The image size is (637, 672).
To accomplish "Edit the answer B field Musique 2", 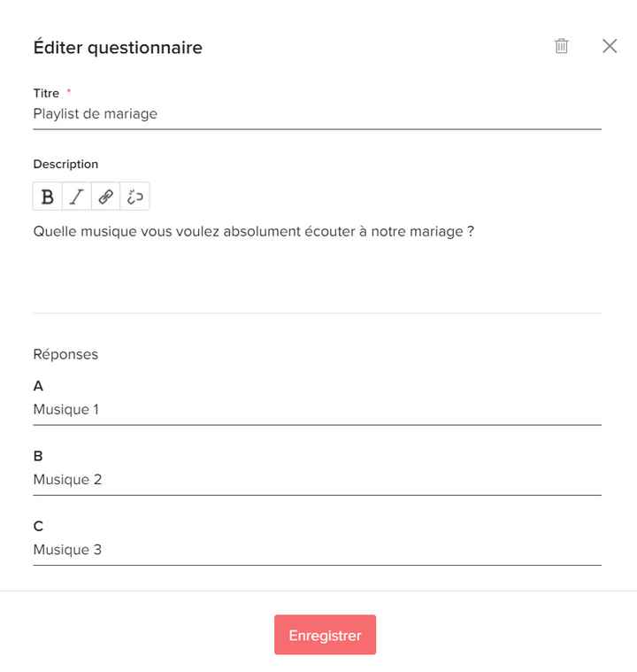I will 317,480.
